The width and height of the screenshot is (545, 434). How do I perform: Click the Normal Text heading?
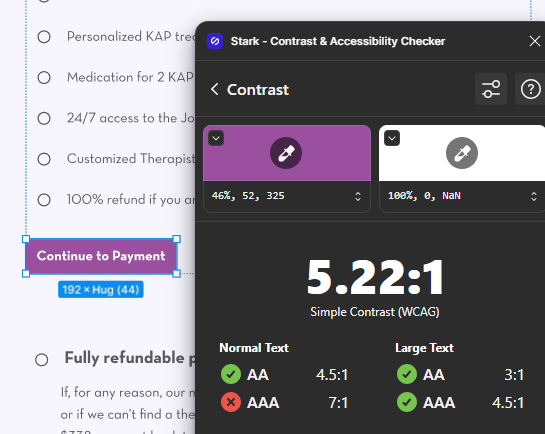pyautogui.click(x=254, y=348)
